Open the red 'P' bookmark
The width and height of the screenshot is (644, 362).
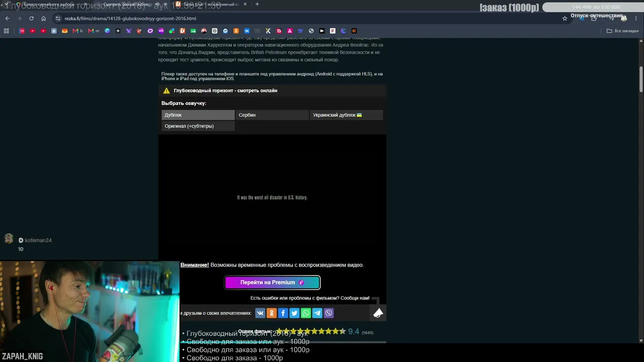pyautogui.click(x=333, y=31)
